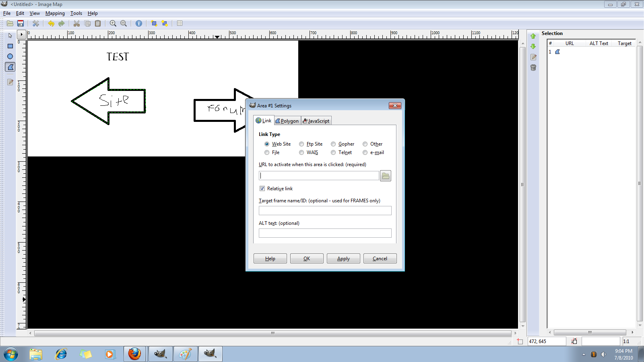Click the Cut scissors icon

coord(76,23)
